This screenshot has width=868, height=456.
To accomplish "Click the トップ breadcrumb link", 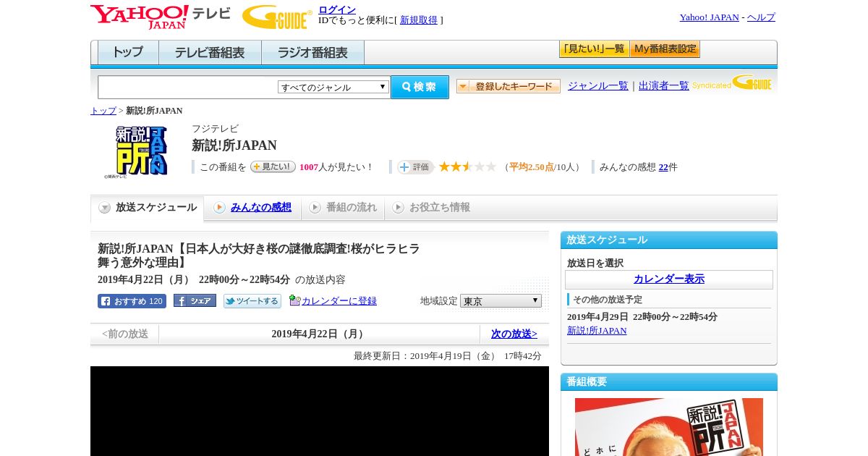I will point(103,111).
